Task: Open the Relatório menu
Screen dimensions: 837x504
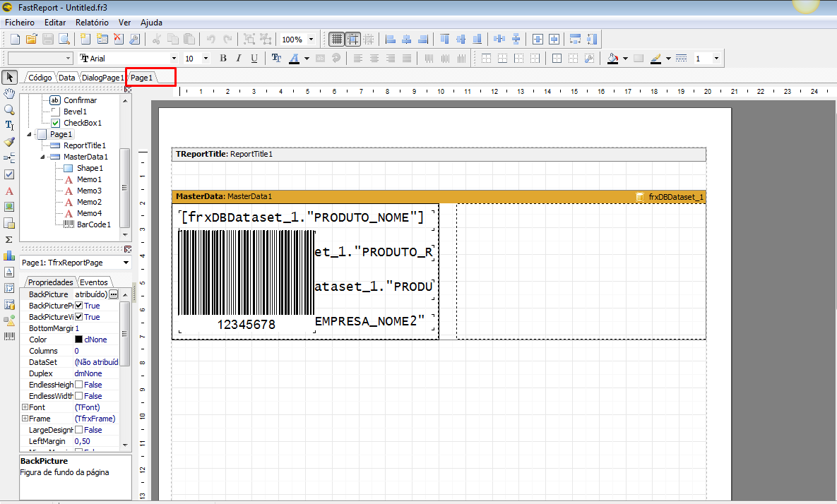Action: pos(92,23)
